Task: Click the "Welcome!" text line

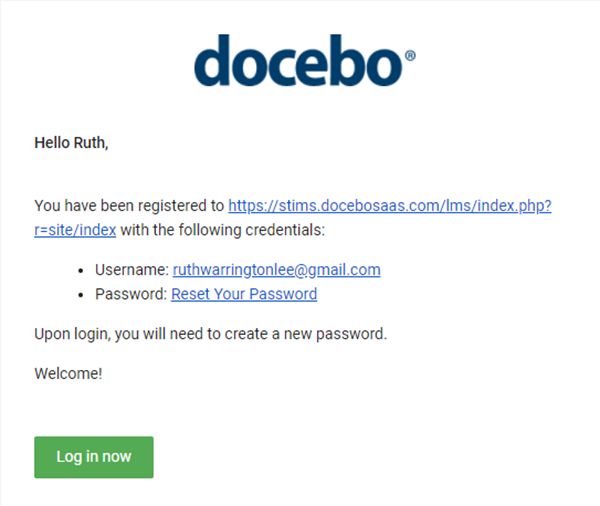Action: pos(68,374)
